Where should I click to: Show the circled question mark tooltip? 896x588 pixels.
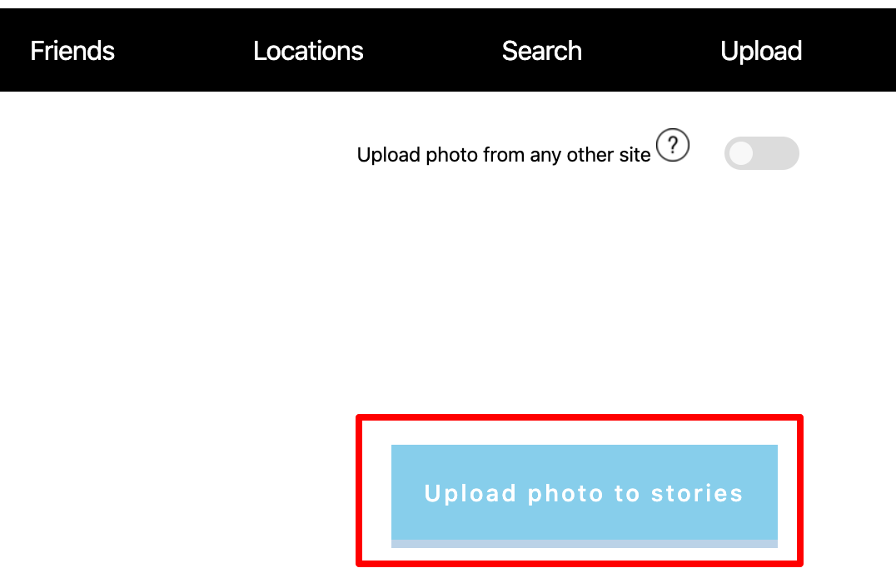point(673,145)
